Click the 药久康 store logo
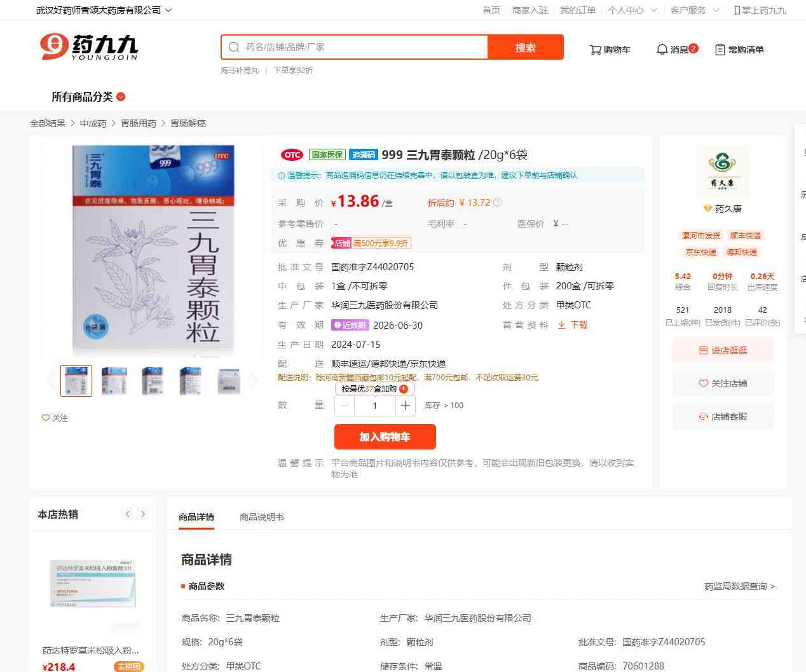The width and height of the screenshot is (806, 672). pyautogui.click(x=723, y=171)
